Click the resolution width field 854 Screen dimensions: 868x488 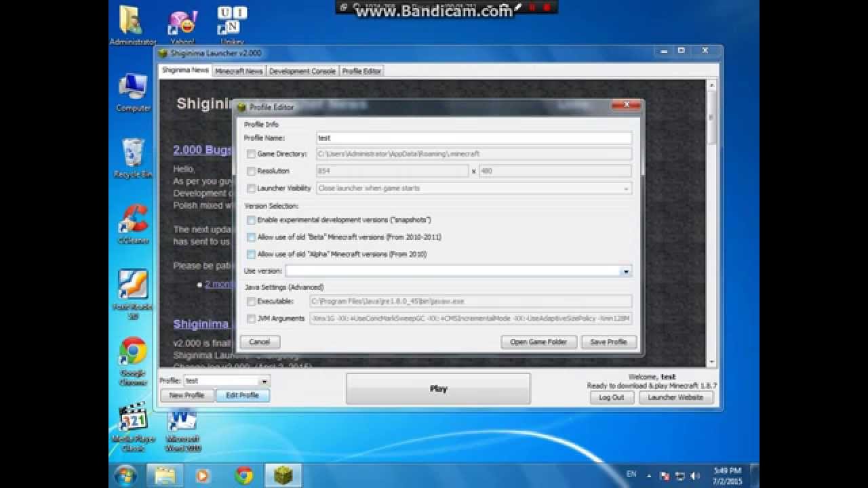point(392,171)
